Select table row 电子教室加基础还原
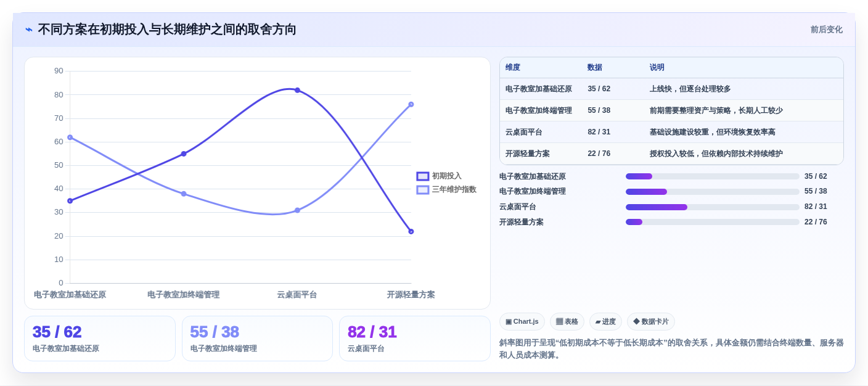Viewport: 868px width, 386px height. point(671,89)
